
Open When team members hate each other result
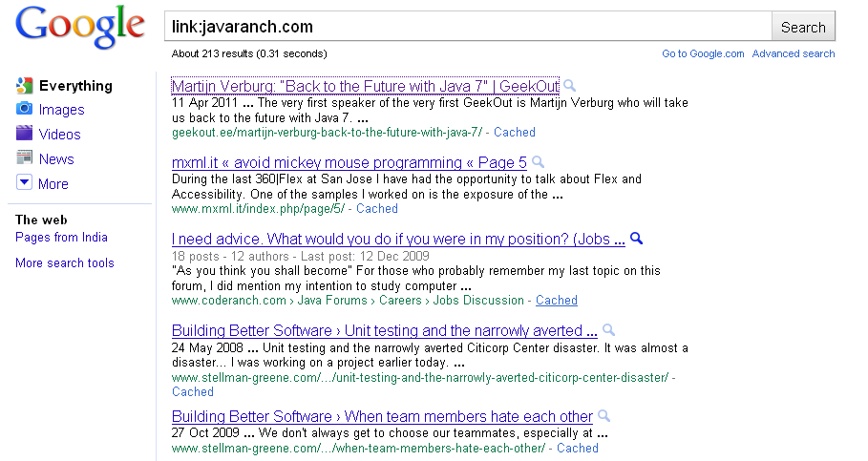click(x=382, y=417)
